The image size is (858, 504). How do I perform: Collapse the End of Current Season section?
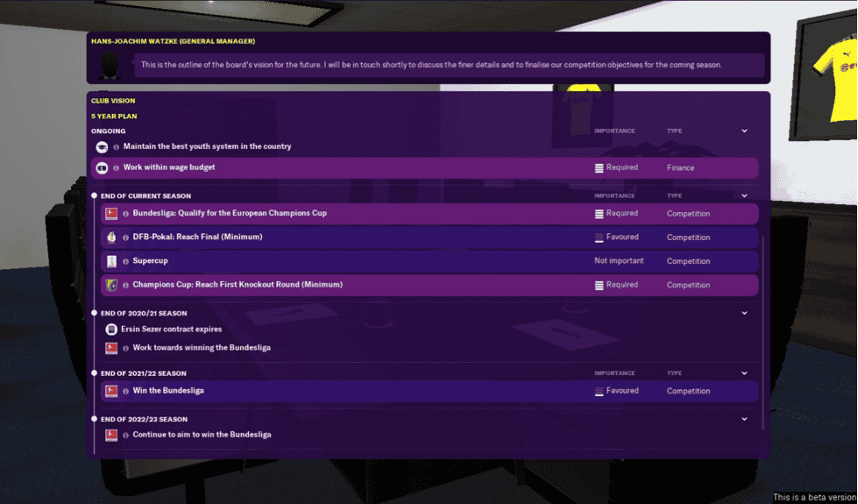[744, 196]
